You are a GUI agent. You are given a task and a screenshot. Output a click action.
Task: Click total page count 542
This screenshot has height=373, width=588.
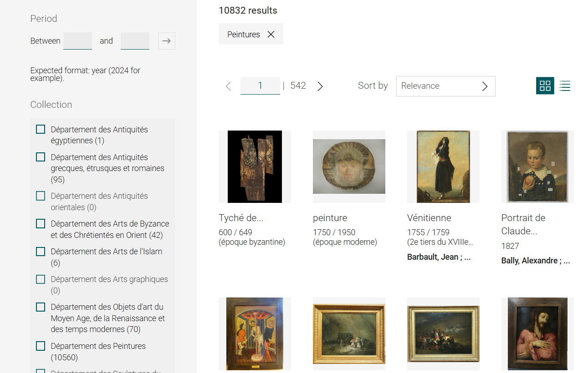click(x=298, y=86)
